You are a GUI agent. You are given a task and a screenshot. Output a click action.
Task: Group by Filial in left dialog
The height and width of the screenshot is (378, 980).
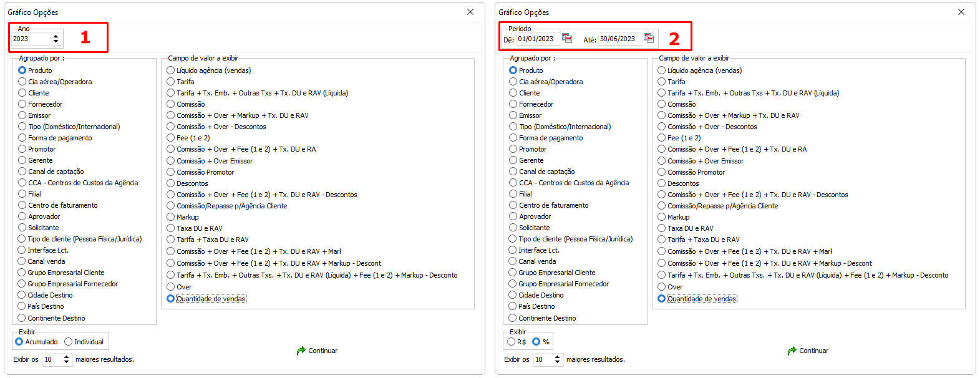[x=29, y=194]
